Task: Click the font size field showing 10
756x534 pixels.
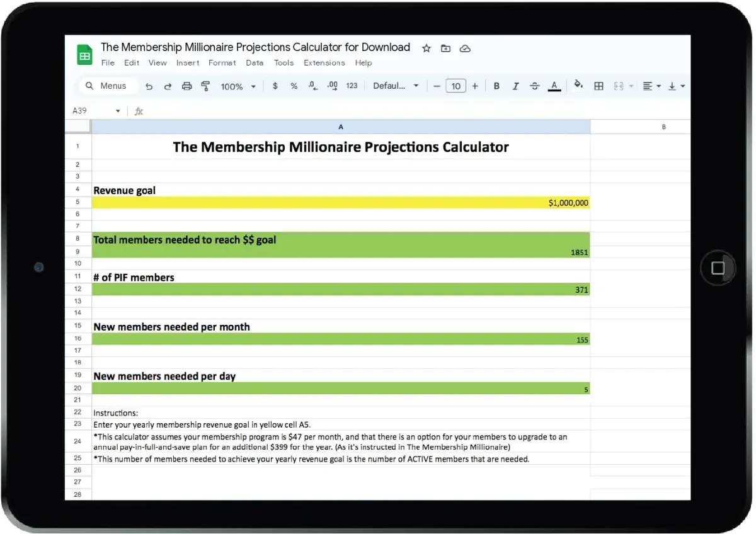Action: pyautogui.click(x=455, y=86)
